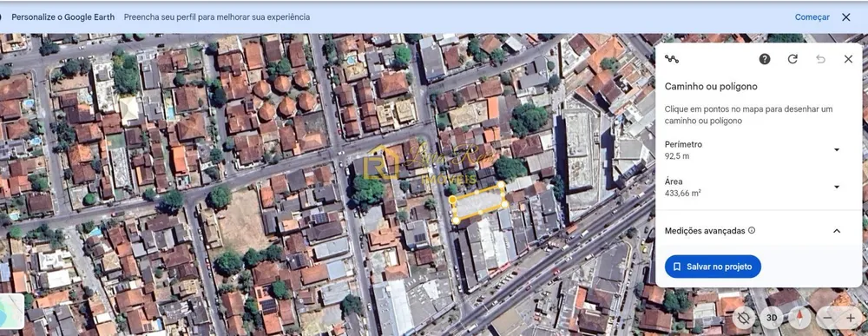Select the perimeter value 92,5 m

(676, 156)
